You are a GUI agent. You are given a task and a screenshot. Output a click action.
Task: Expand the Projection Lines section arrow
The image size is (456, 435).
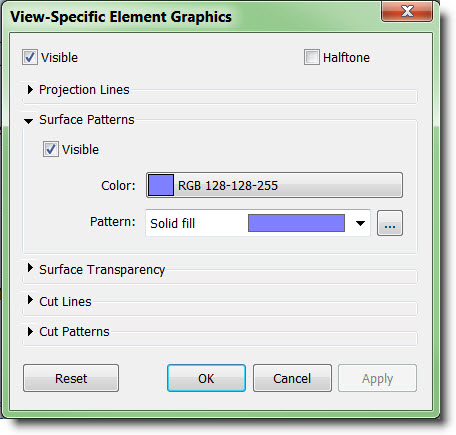30,89
